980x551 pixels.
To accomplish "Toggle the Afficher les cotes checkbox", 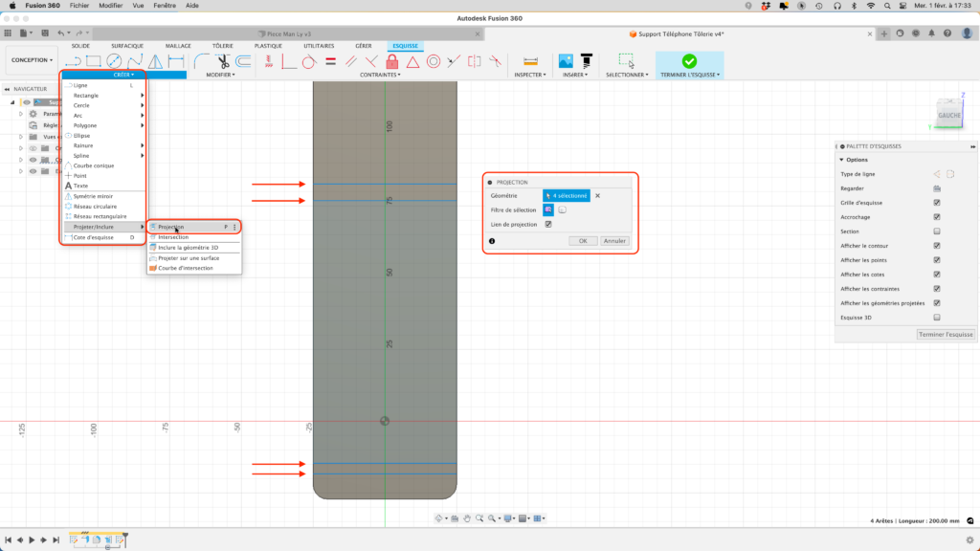I will click(x=937, y=275).
